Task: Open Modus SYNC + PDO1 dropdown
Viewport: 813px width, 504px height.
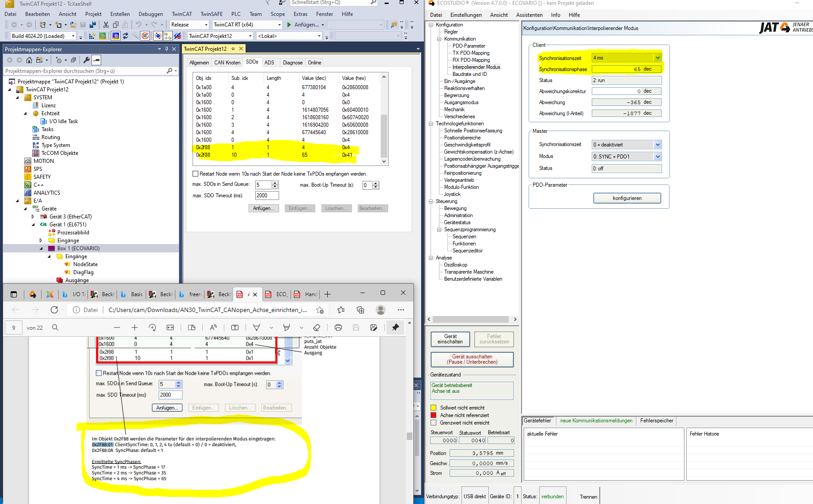Action: point(658,156)
